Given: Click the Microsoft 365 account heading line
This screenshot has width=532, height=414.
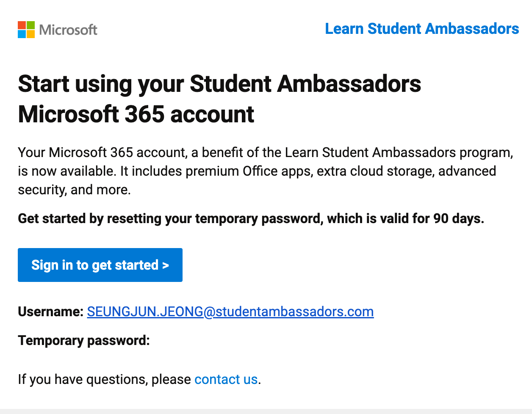Looking at the screenshot, I should (x=136, y=114).
